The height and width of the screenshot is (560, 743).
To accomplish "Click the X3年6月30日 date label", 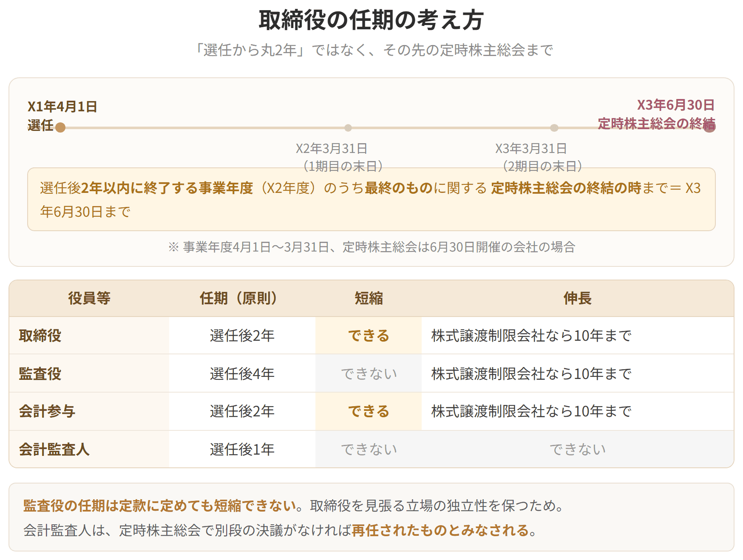I will (x=676, y=105).
